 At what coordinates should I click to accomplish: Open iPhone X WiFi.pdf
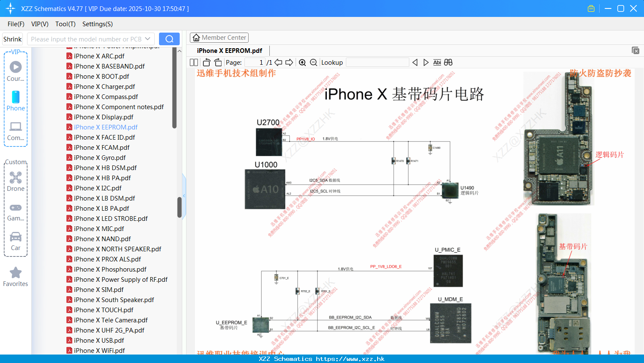(99, 350)
